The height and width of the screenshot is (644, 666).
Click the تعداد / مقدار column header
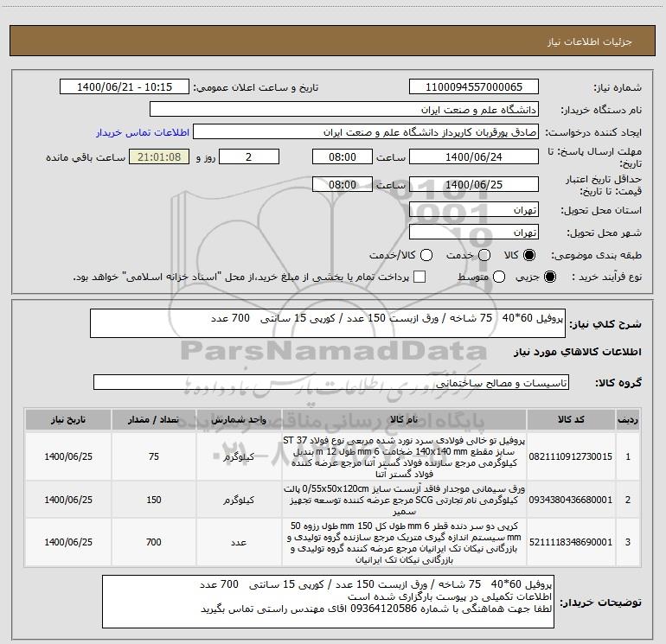pos(154,419)
